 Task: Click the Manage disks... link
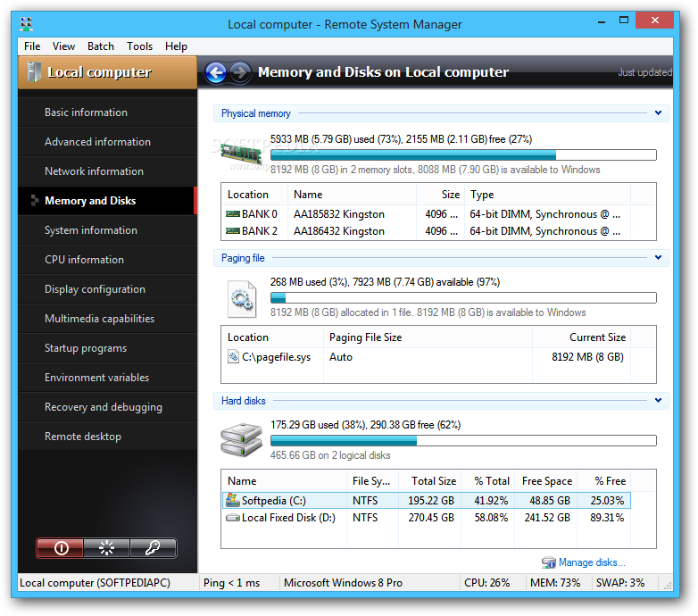[x=592, y=562]
